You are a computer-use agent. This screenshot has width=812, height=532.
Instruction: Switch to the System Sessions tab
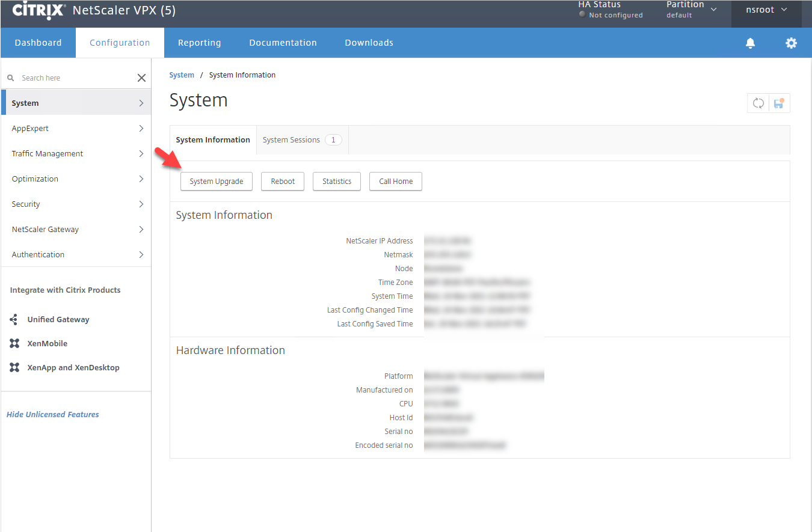pyautogui.click(x=303, y=139)
